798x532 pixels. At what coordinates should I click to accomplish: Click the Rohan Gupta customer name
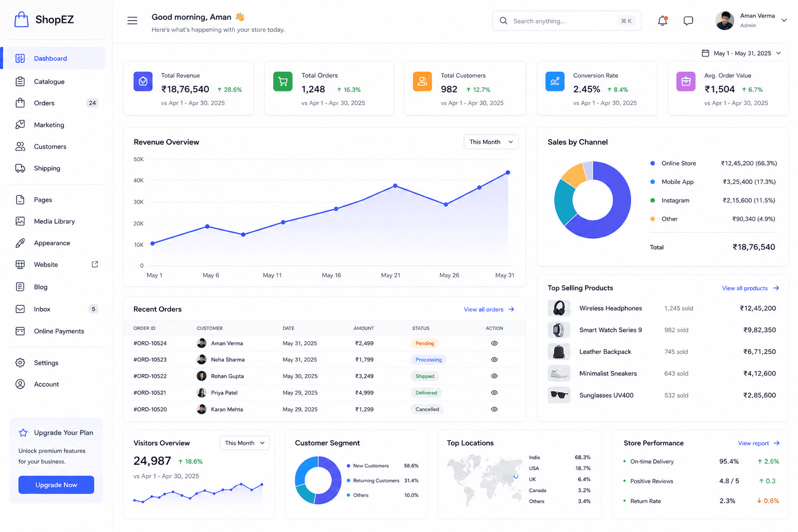[x=227, y=376]
